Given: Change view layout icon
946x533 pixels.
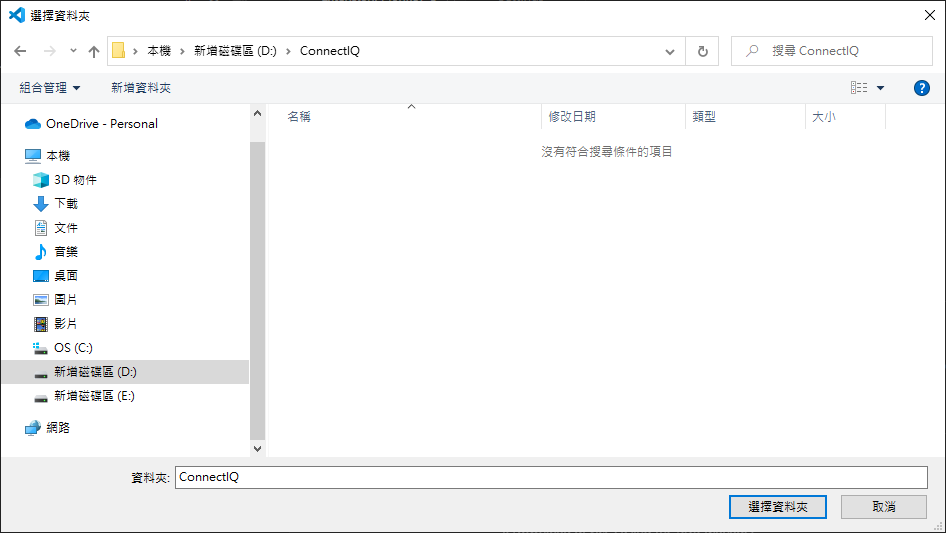Looking at the screenshot, I should tap(859, 88).
